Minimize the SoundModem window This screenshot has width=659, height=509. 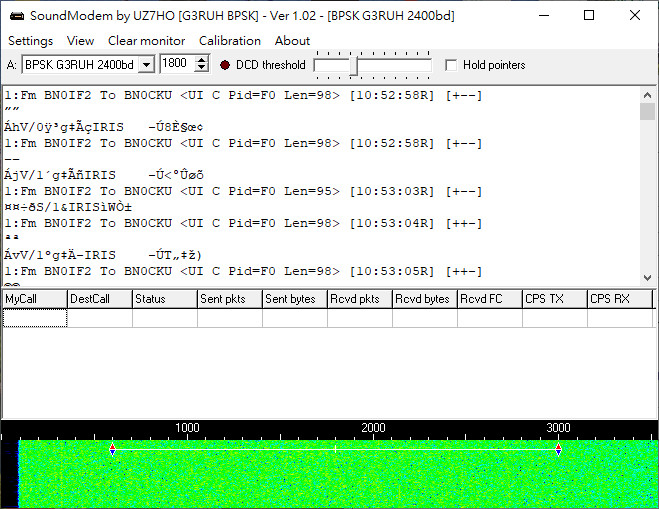pyautogui.click(x=544, y=16)
